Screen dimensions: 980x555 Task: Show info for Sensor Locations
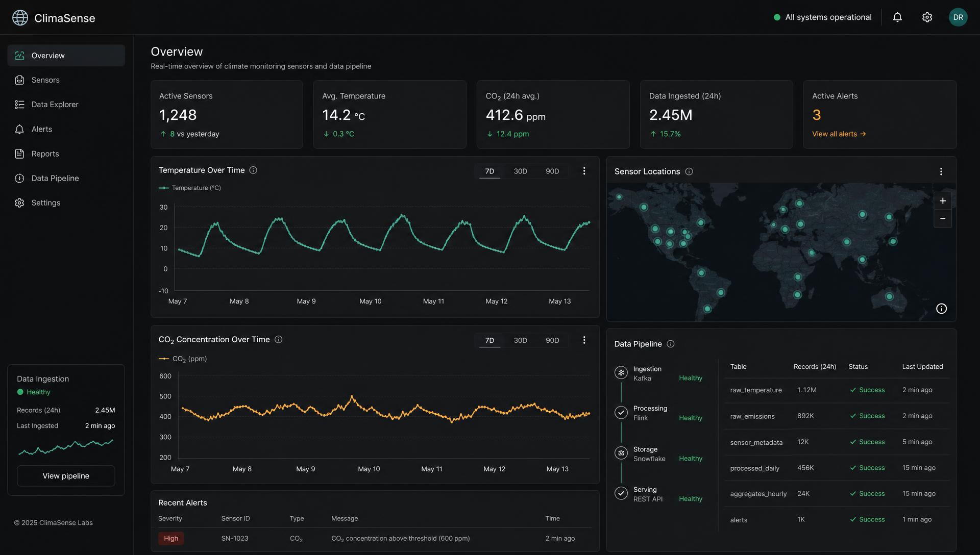pos(689,171)
